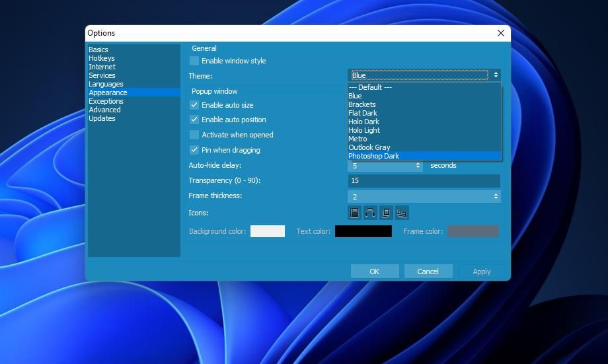Open Basics settings category
This screenshot has width=608, height=364.
pos(133,50)
